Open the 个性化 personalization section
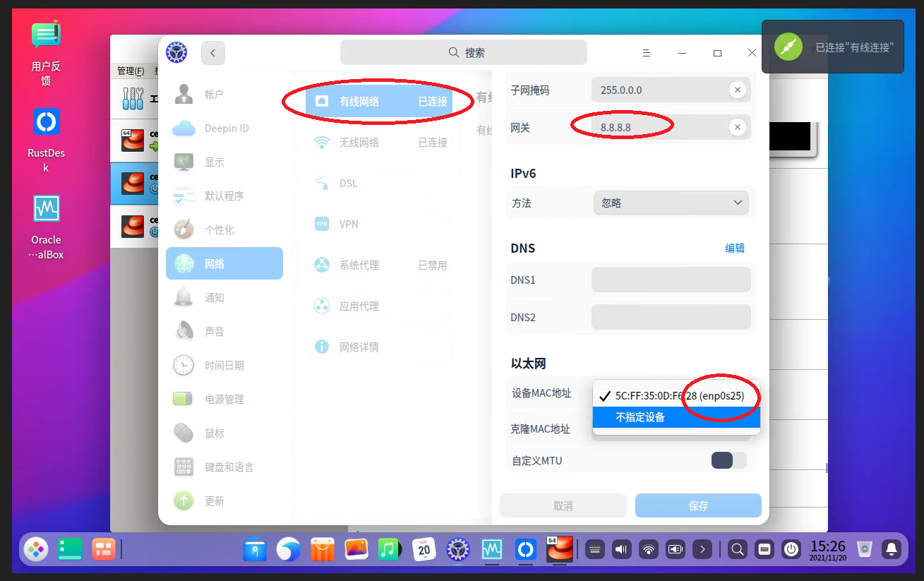The height and width of the screenshot is (581, 924). coord(224,229)
